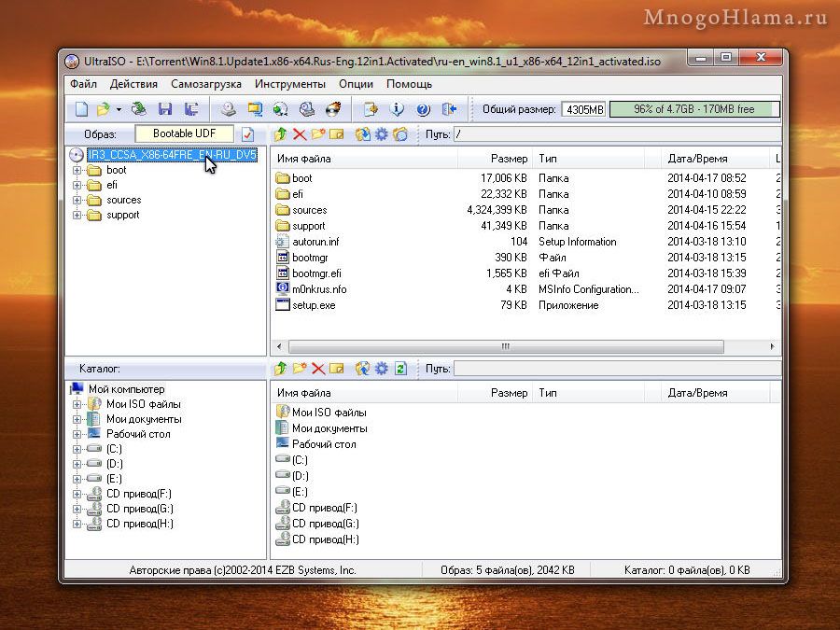The height and width of the screenshot is (630, 840).
Task: Click the Bootable UDF button
Action: pyautogui.click(x=184, y=134)
